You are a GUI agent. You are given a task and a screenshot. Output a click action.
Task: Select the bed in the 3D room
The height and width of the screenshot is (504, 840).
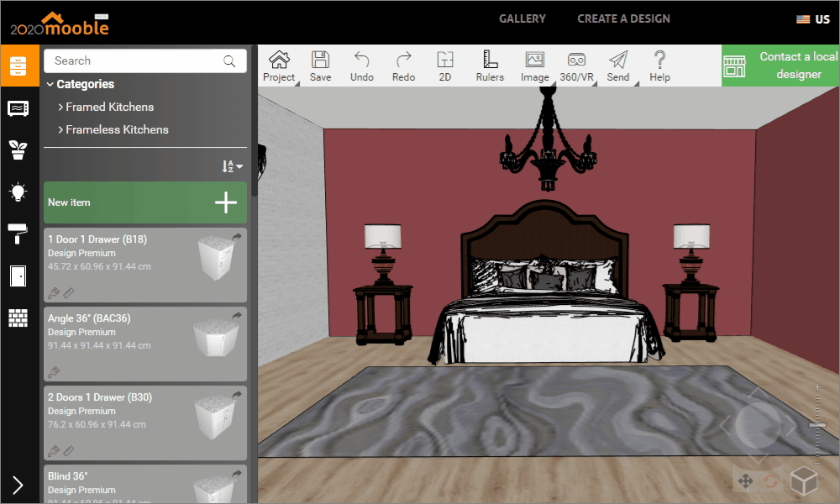click(545, 284)
